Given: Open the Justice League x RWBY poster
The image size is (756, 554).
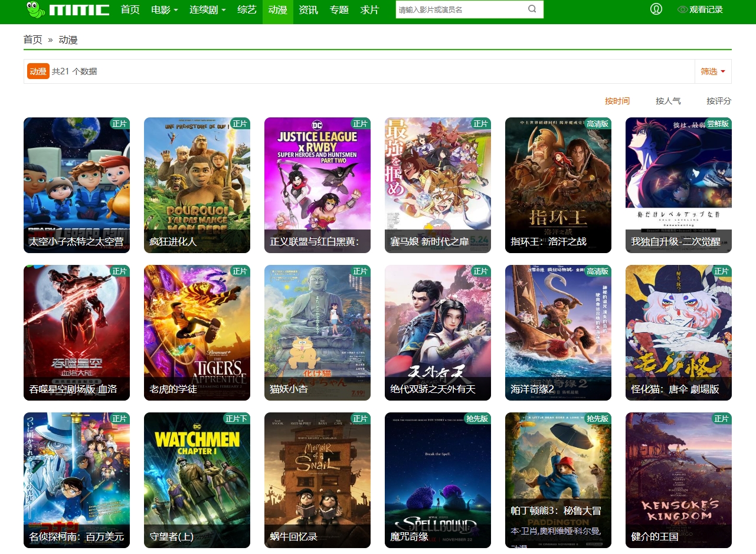Looking at the screenshot, I should (x=318, y=185).
